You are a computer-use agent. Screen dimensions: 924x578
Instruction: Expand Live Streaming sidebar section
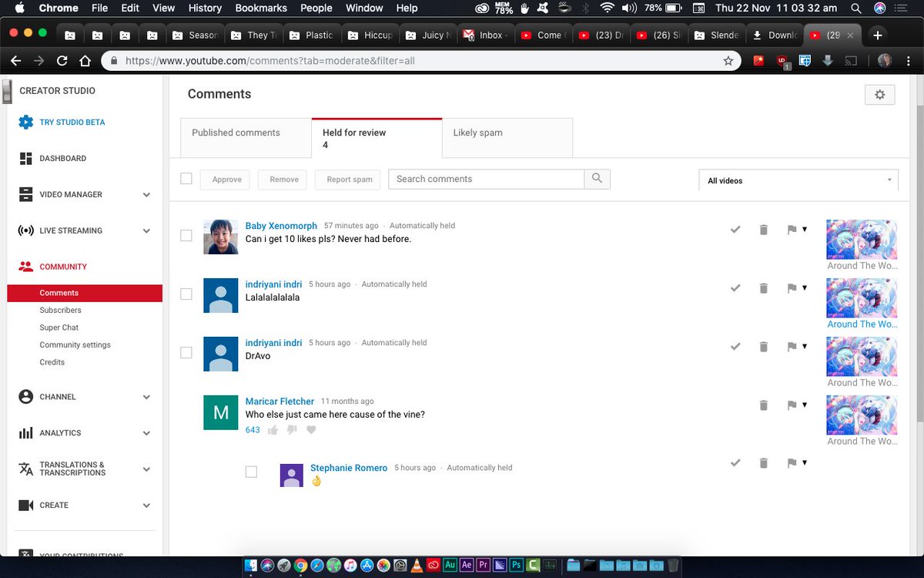pyautogui.click(x=146, y=231)
